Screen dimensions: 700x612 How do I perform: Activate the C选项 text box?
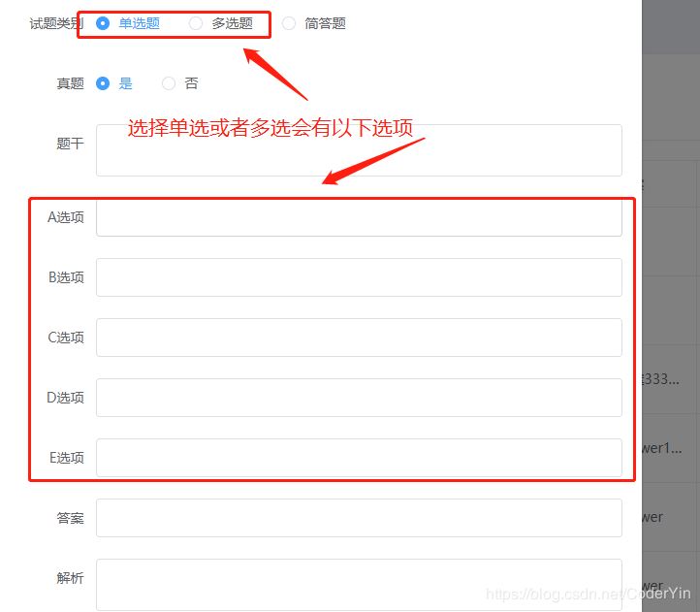pyautogui.click(x=359, y=338)
